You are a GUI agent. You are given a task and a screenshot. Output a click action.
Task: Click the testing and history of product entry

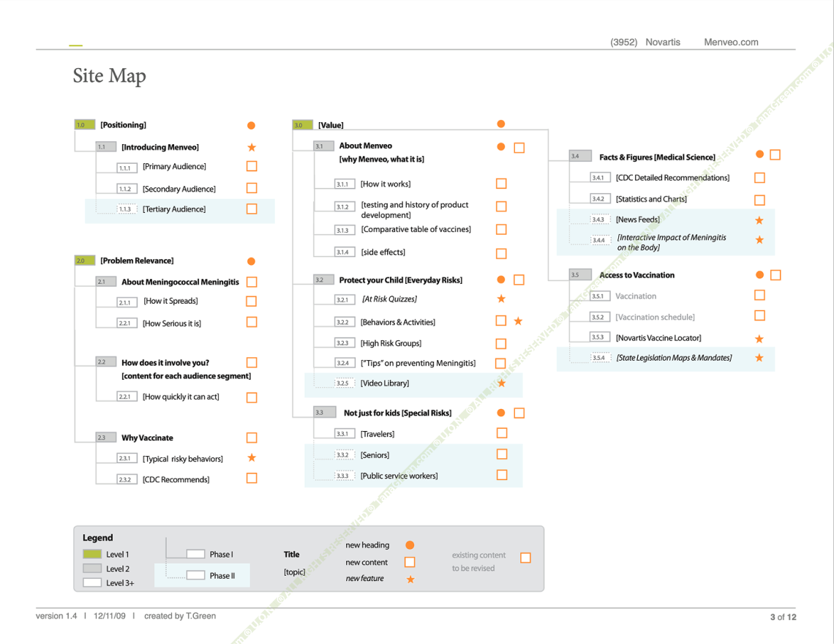415,210
